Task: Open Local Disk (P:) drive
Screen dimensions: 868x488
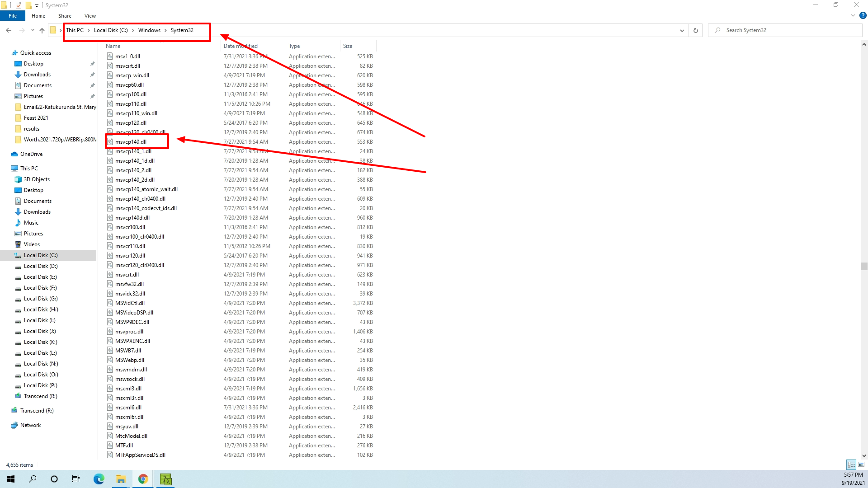Action: pyautogui.click(x=41, y=385)
